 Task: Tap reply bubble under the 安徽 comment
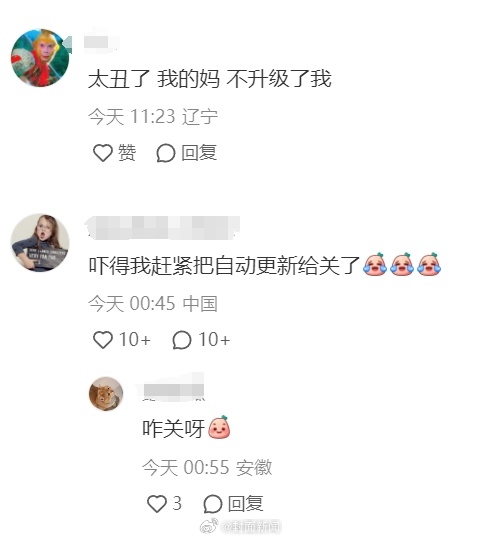click(x=212, y=503)
